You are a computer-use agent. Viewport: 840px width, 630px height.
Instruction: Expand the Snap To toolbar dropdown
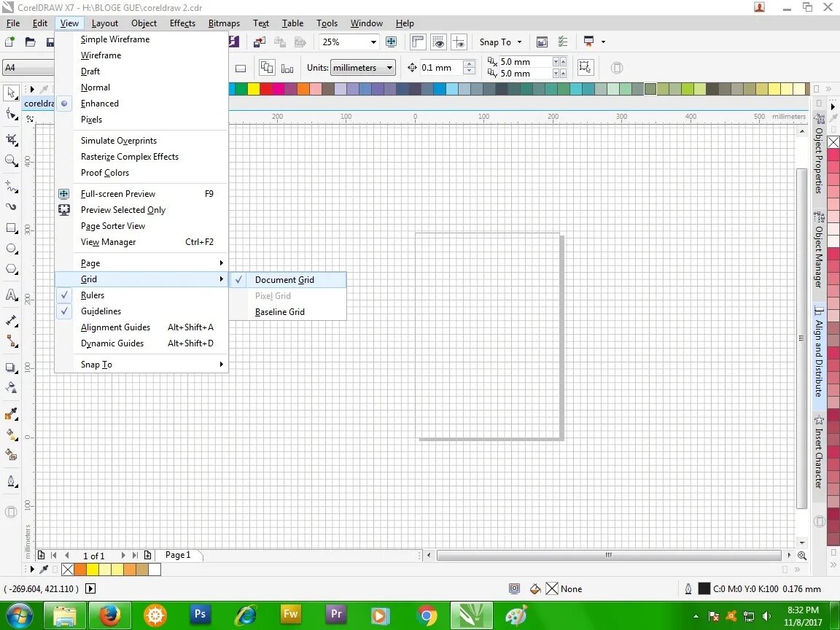click(519, 42)
